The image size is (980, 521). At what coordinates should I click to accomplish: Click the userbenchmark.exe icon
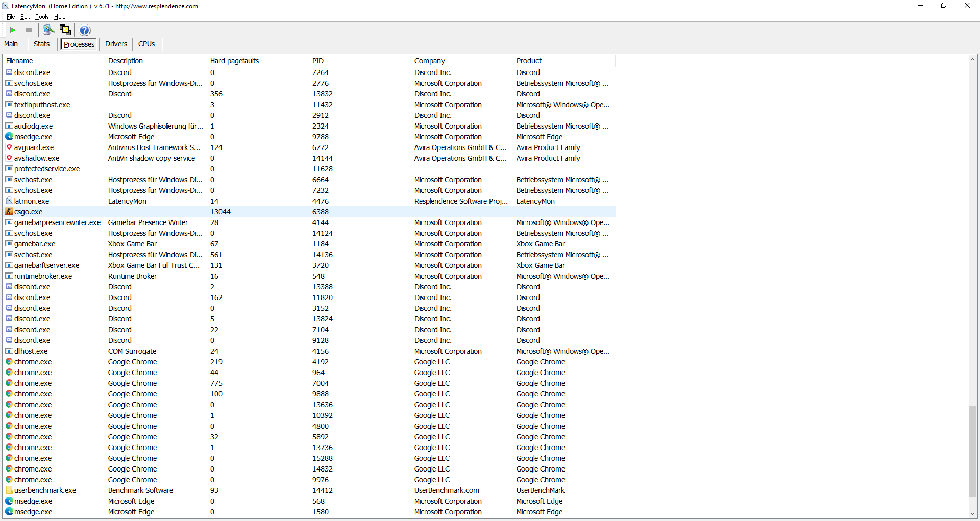click(x=9, y=490)
